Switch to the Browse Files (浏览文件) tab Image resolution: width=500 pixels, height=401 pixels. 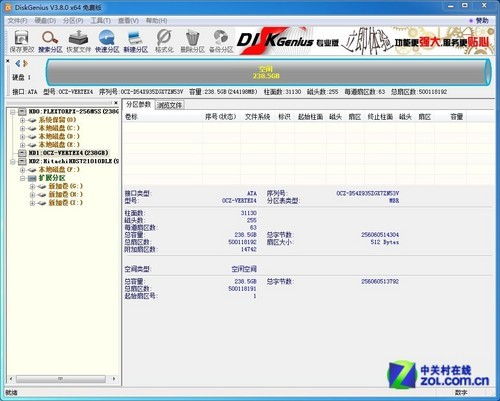coord(170,105)
